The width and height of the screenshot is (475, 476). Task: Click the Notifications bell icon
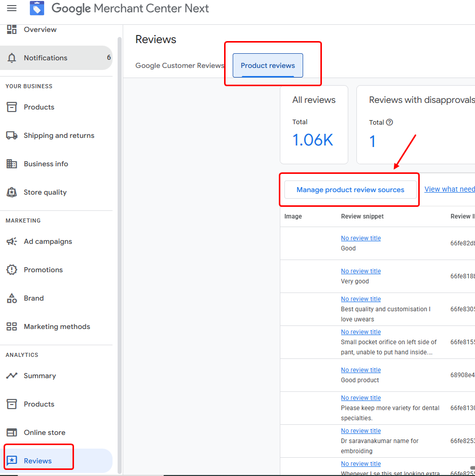12,58
